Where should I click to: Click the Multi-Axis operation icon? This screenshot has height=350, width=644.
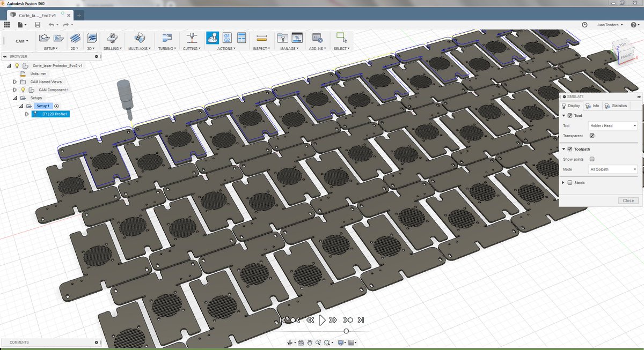140,38
